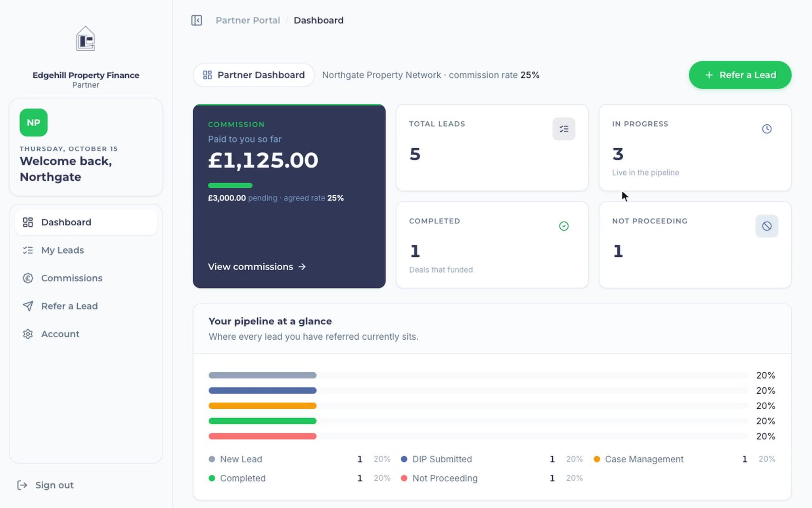812x508 pixels.
Task: Click the £1,125.00 commission amount
Action: click(263, 160)
